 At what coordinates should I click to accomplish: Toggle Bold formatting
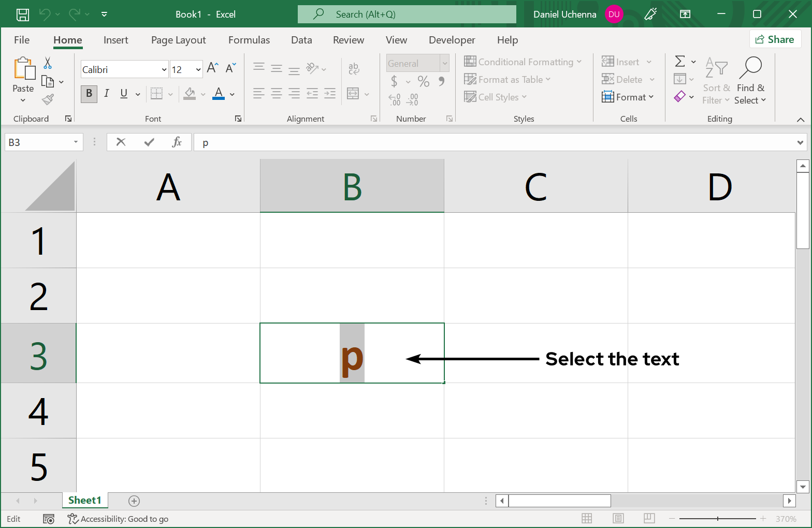tap(89, 94)
